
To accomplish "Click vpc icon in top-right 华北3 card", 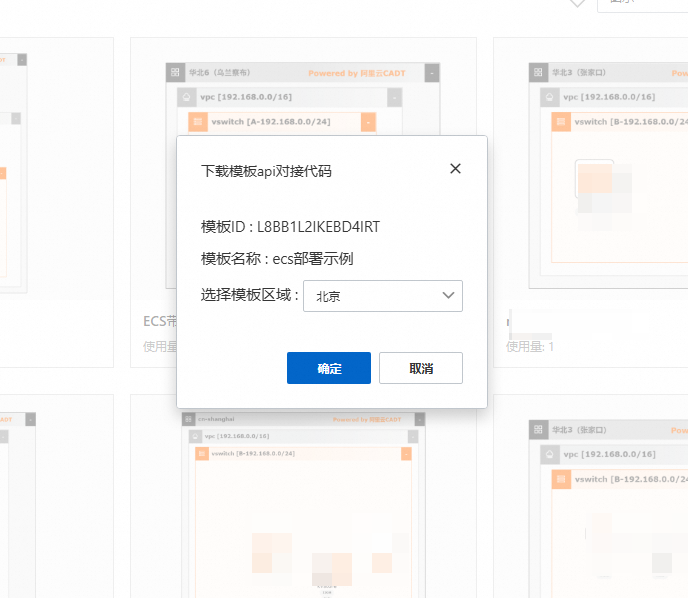I will [x=549, y=97].
